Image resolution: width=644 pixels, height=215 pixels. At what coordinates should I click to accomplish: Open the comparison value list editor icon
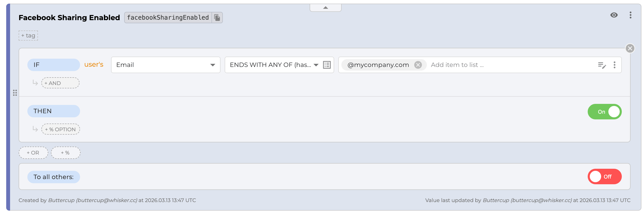point(327,65)
